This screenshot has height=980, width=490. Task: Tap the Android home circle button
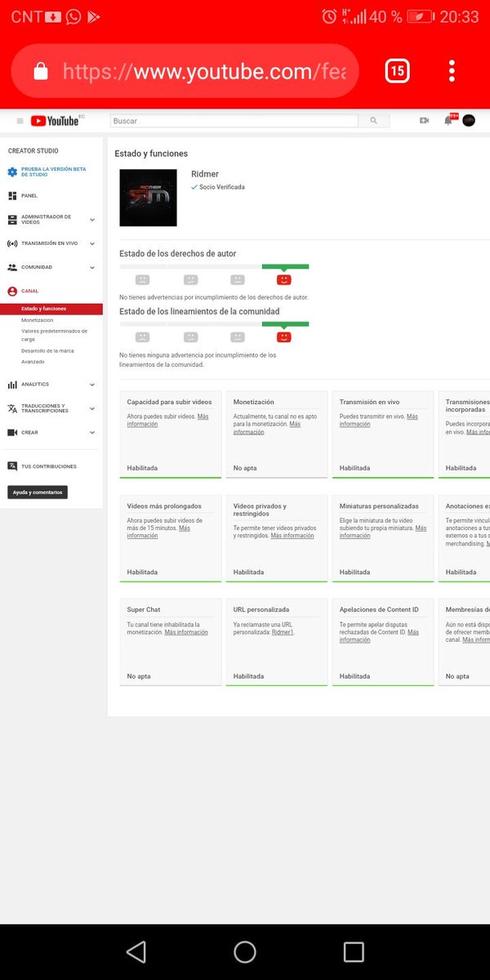coord(245,951)
